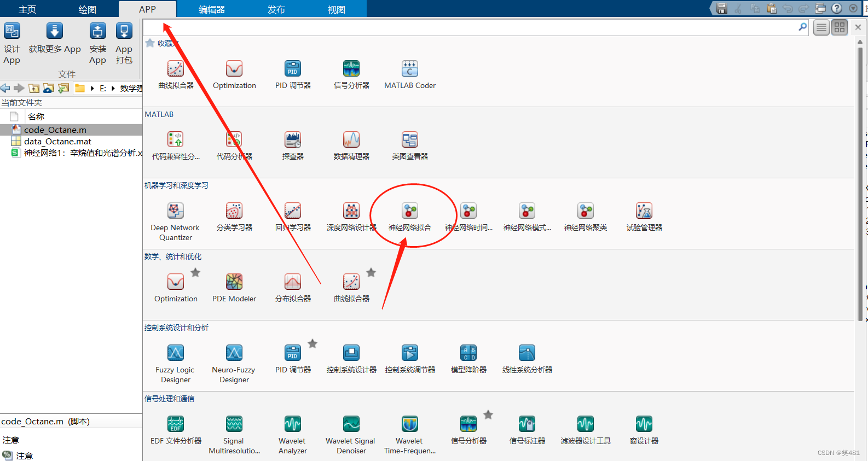
Task: Toggle favorite star on math section 曲线拟合器
Action: click(371, 272)
